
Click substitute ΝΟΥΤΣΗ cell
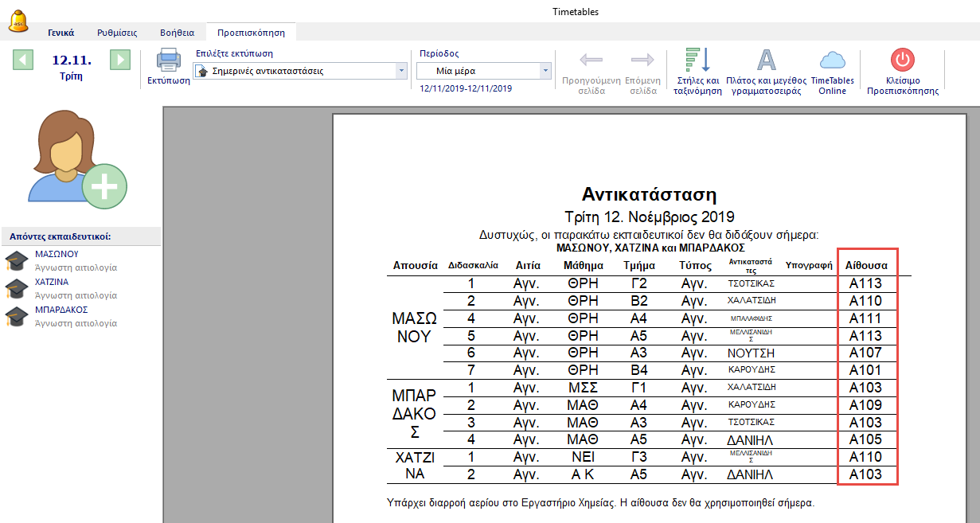(751, 353)
